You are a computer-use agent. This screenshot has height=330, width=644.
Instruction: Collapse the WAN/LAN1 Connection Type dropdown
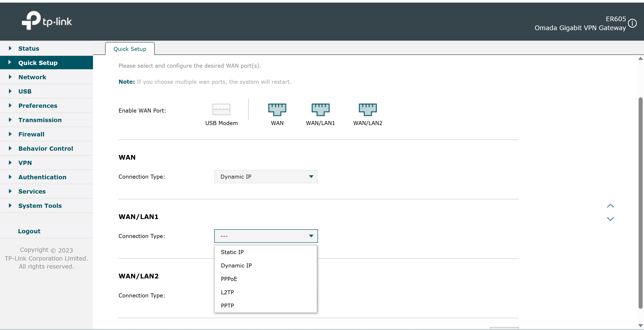click(x=266, y=236)
